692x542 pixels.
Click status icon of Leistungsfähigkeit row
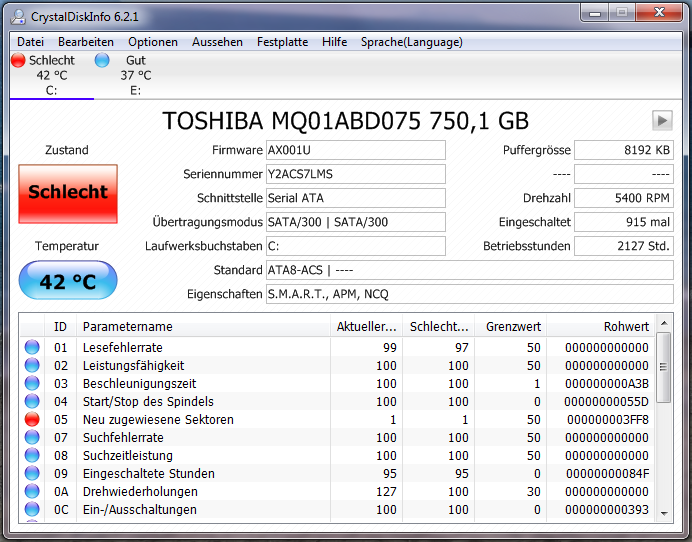32,365
